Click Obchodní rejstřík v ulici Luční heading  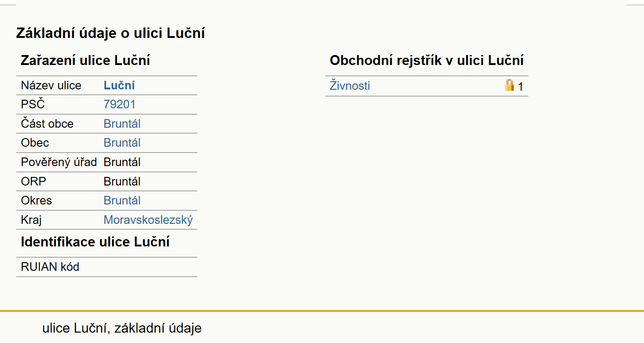(x=427, y=60)
